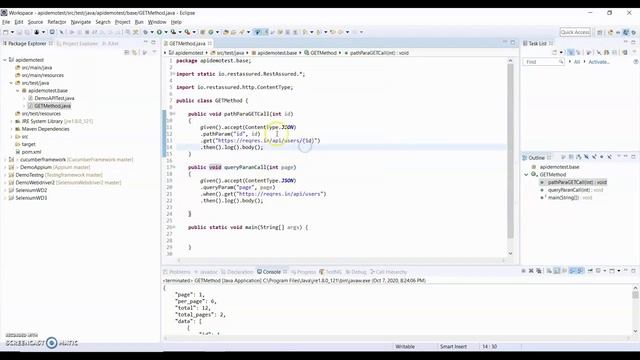
Task: Click the Remove All Terminated Launches console icon
Action: tap(539, 271)
